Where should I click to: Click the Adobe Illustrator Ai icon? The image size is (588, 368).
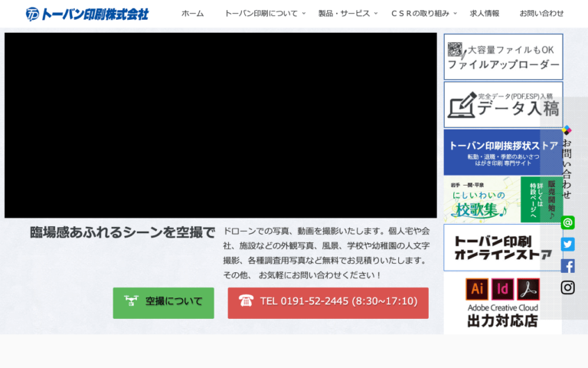(477, 289)
